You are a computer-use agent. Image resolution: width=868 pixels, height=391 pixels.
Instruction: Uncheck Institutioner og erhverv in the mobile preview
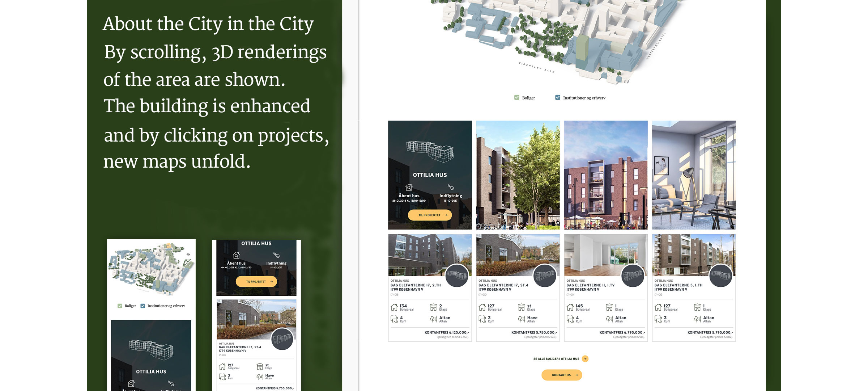click(143, 306)
